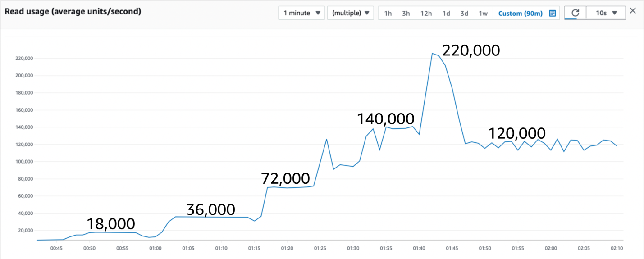Open the Custom (90m) time range
Image resolution: width=644 pixels, height=259 pixels.
pos(520,14)
